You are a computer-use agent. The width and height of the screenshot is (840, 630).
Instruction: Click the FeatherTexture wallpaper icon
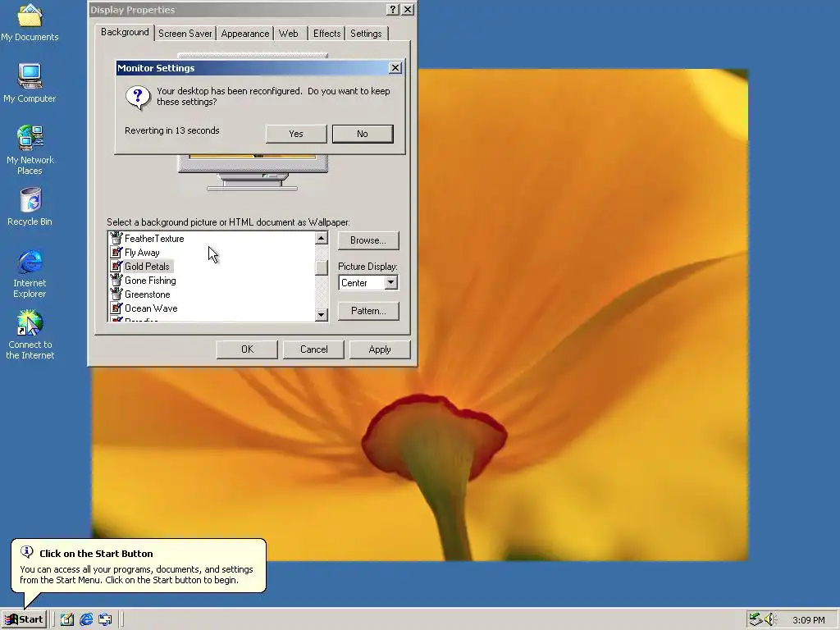(x=116, y=238)
